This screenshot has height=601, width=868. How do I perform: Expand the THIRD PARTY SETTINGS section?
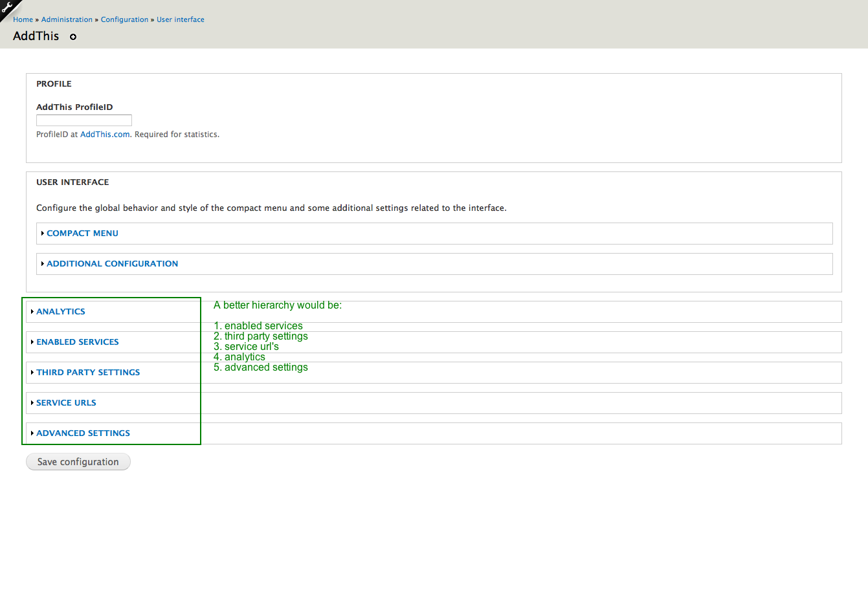(x=88, y=372)
